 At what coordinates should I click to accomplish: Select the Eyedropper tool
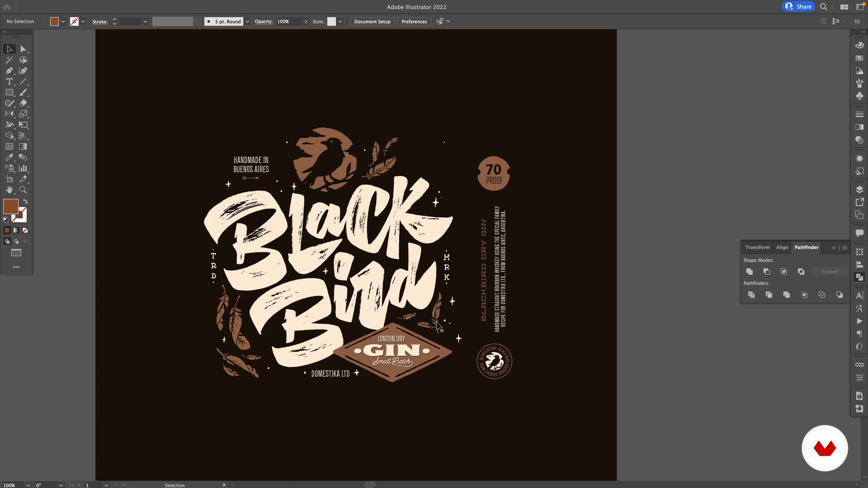[9, 157]
